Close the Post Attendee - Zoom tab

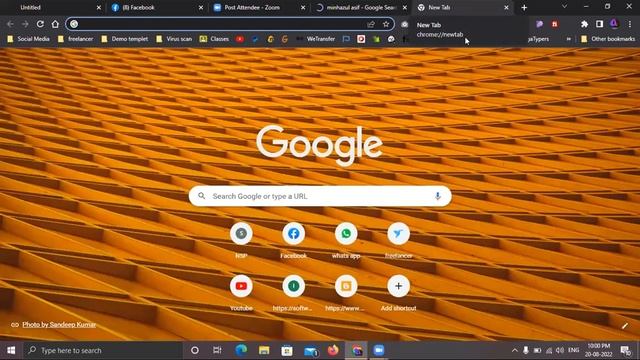click(x=303, y=7)
